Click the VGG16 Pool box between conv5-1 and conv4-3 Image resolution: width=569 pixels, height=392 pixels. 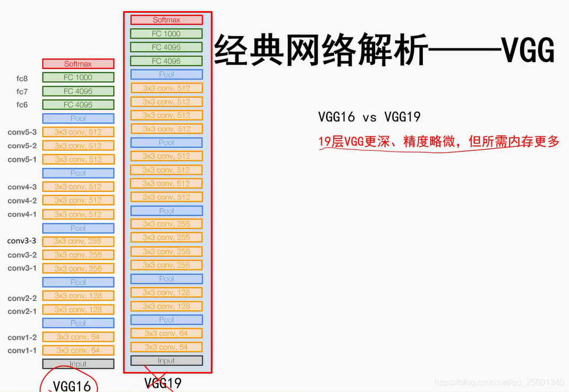point(78,173)
